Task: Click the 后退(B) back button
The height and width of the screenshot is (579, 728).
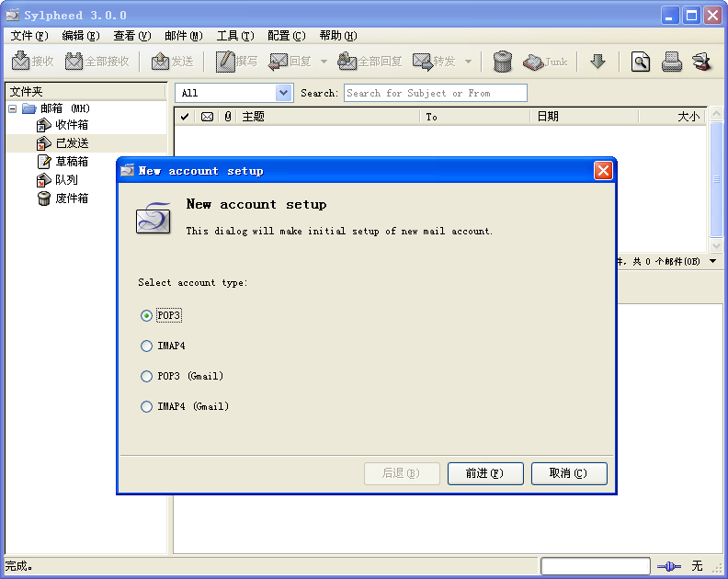Action: 402,473
